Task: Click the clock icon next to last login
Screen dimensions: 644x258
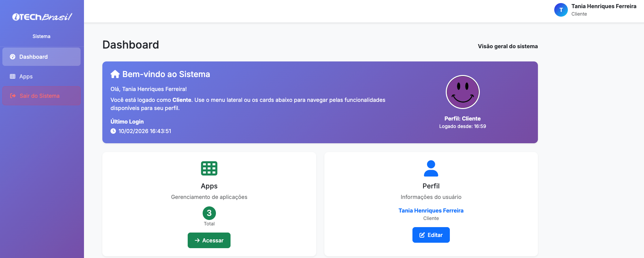Action: pos(113,131)
